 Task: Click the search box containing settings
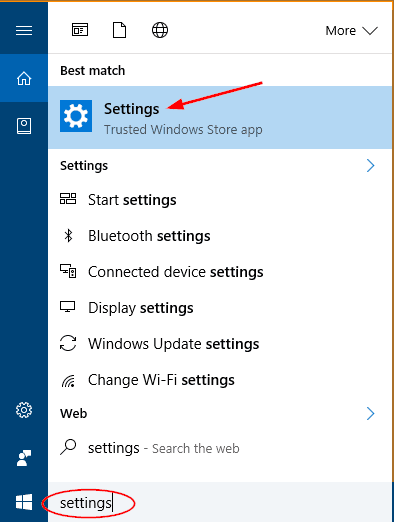(220, 503)
